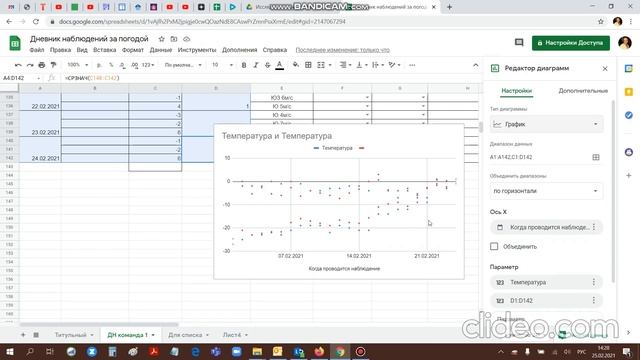Switch to the Для списка sheet tab
This screenshot has width=640, height=360.
(x=188, y=335)
